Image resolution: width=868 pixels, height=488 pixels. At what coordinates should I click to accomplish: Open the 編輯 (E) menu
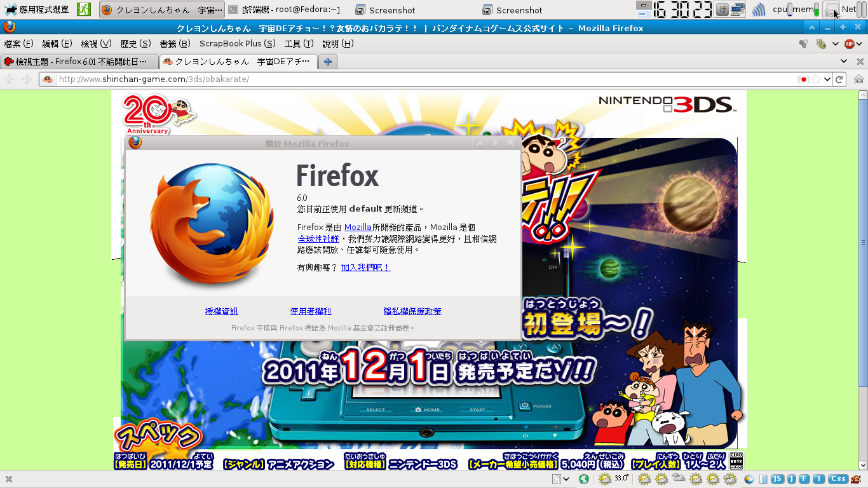click(57, 44)
